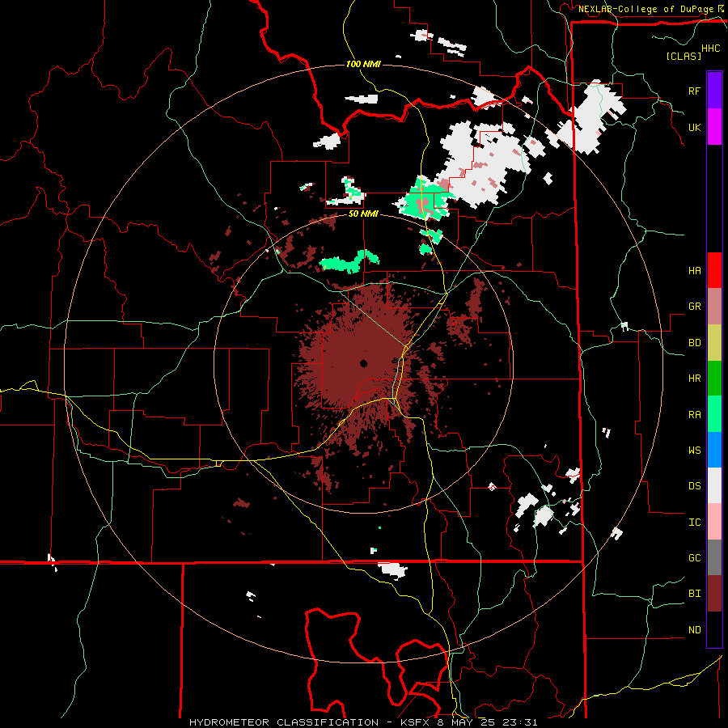Click the RA legend label
Image resolution: width=728 pixels, height=728 pixels.
694,415
